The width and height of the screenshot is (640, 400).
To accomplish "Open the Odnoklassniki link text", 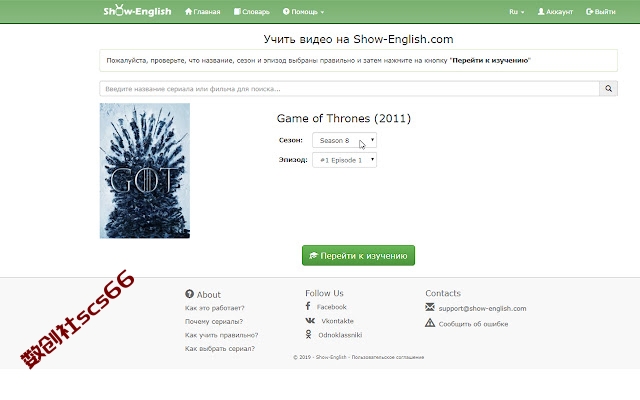I will [x=340, y=335].
